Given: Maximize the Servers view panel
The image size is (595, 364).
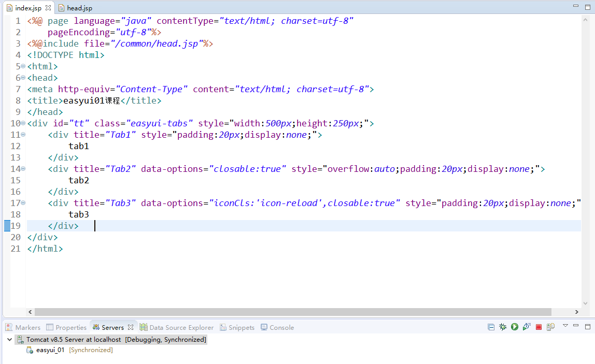Looking at the screenshot, I should tap(588, 326).
